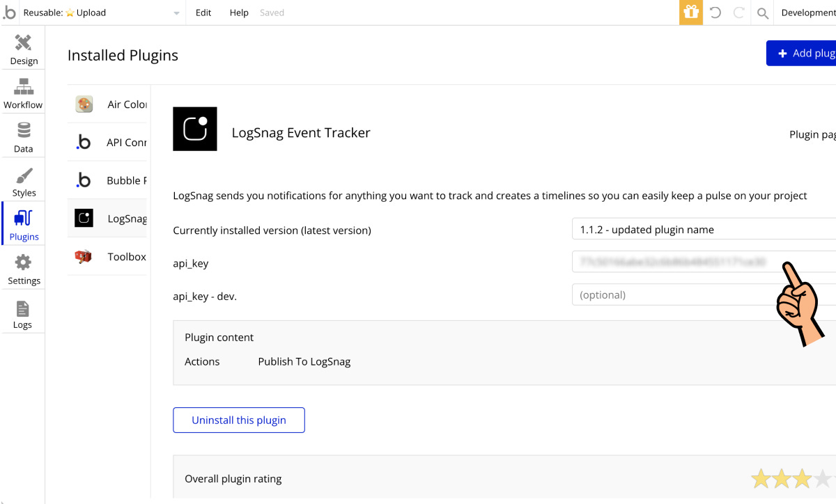Click the Overall plugin rating label

233,479
